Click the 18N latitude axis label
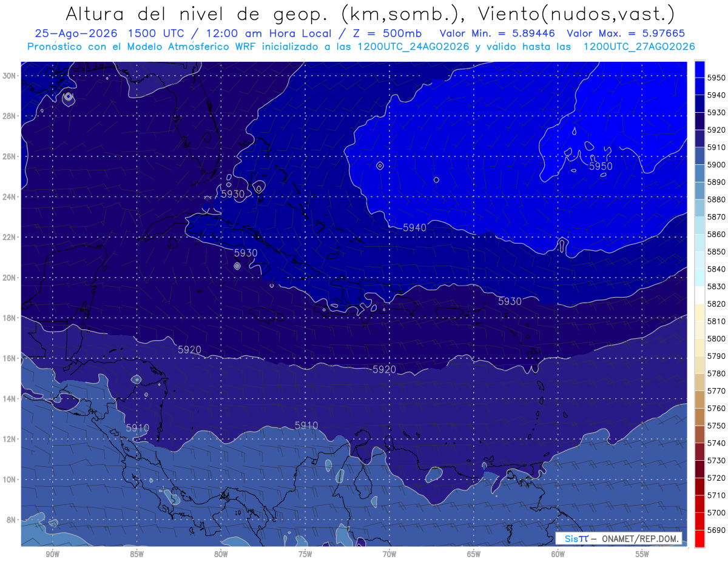This screenshot has height=562, width=728. click(10, 318)
